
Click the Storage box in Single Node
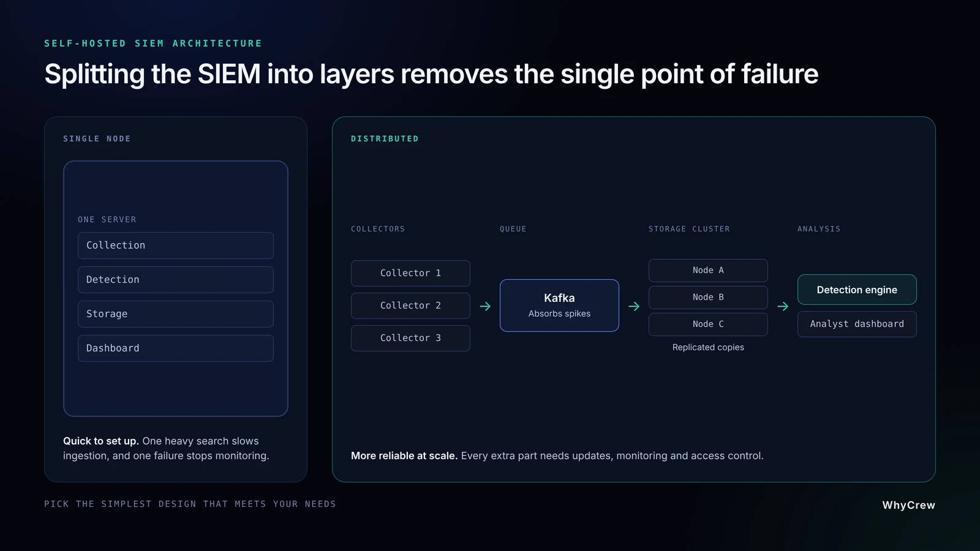pyautogui.click(x=175, y=314)
